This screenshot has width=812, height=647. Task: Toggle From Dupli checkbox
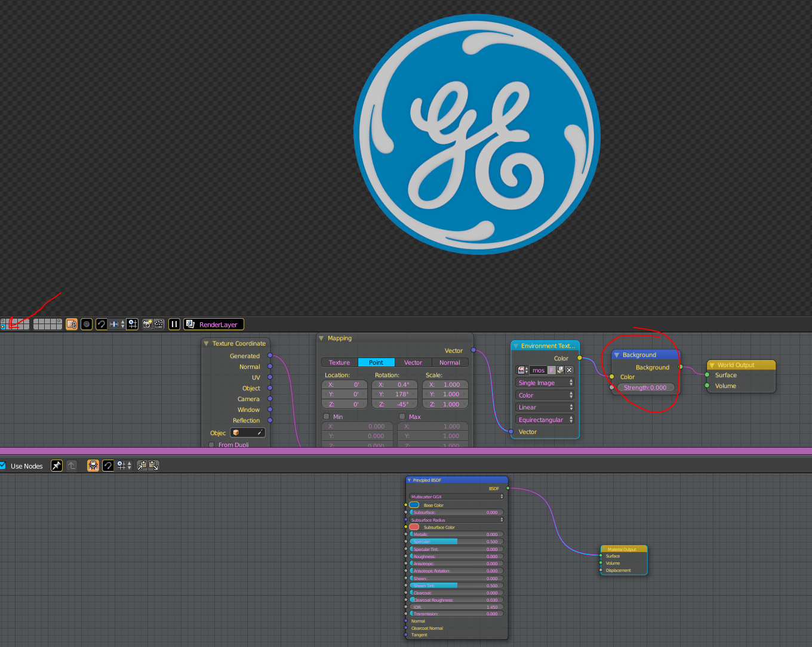(211, 445)
